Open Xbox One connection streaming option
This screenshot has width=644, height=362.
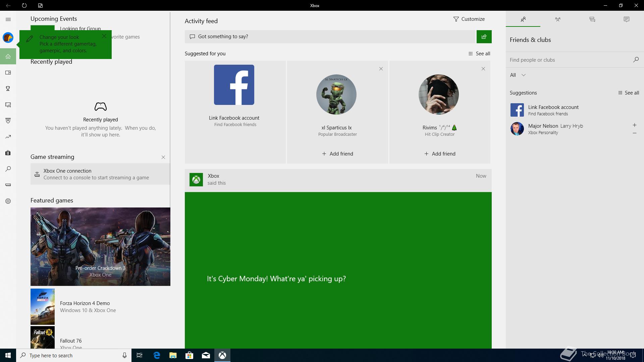click(100, 174)
